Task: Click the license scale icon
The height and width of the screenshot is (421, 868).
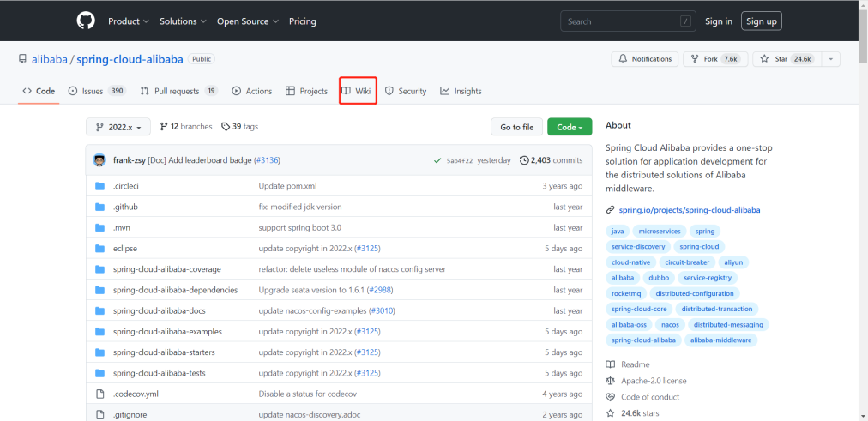Action: point(610,381)
